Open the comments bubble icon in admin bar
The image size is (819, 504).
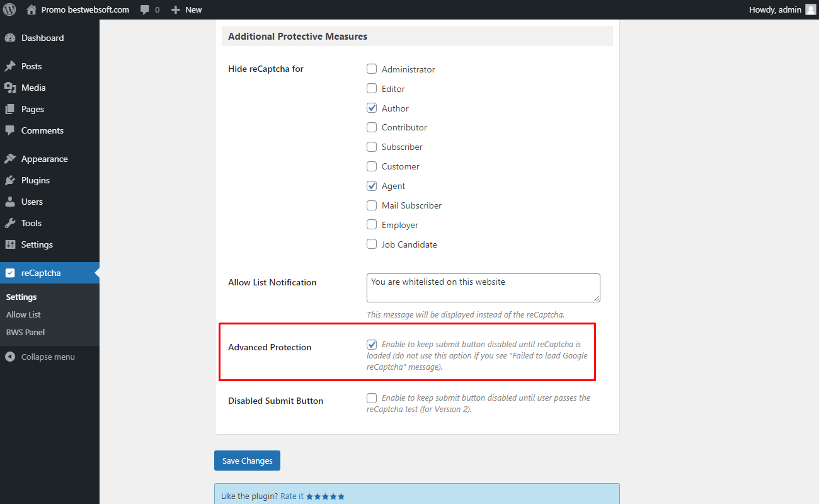coord(145,10)
